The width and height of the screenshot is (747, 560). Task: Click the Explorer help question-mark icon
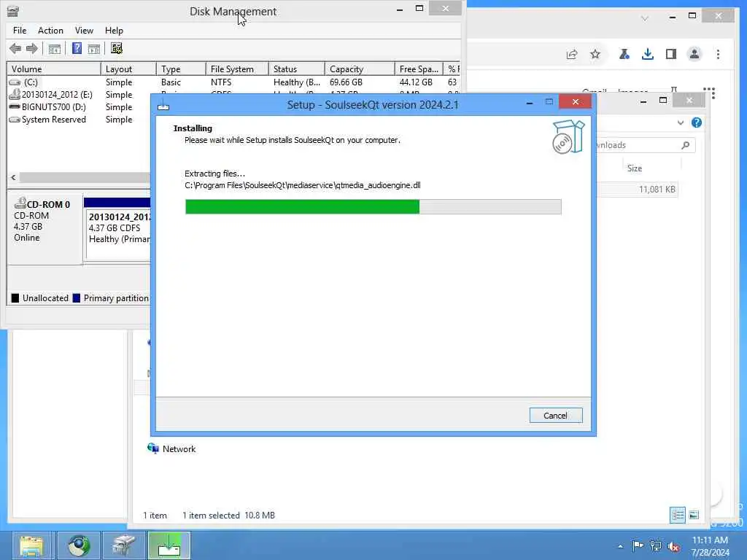[697, 122]
